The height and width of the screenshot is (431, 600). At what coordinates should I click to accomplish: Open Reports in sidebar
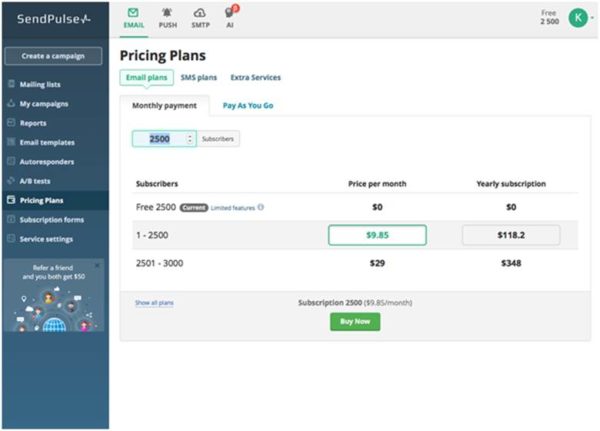33,123
